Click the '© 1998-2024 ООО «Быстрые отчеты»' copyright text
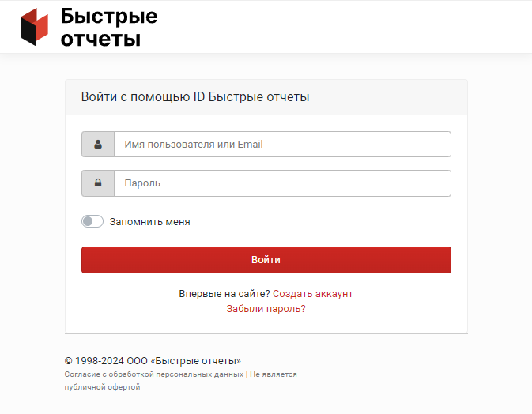Image resolution: width=532 pixels, height=414 pixels. [153, 360]
